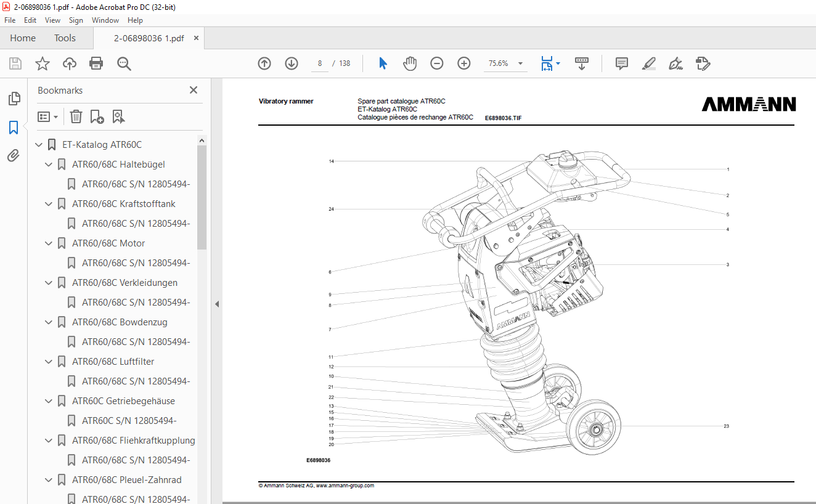Close the Bookmarks panel
The image size is (816, 504).
pyautogui.click(x=194, y=90)
